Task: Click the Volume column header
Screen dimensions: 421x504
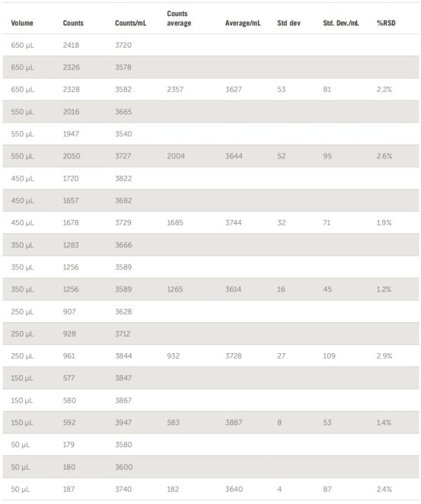Action: point(22,23)
